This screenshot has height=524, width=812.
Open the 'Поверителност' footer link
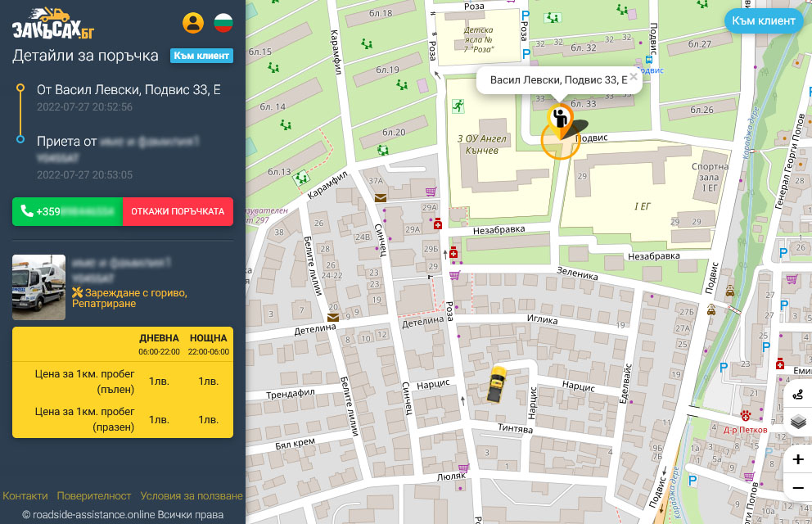[x=93, y=496]
